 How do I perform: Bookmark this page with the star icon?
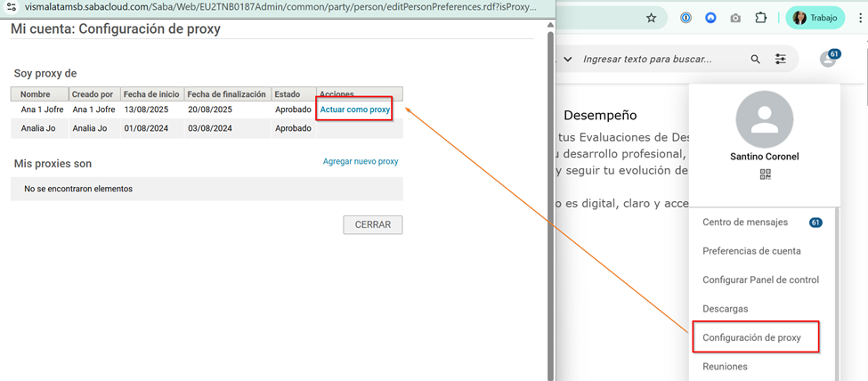(x=651, y=18)
